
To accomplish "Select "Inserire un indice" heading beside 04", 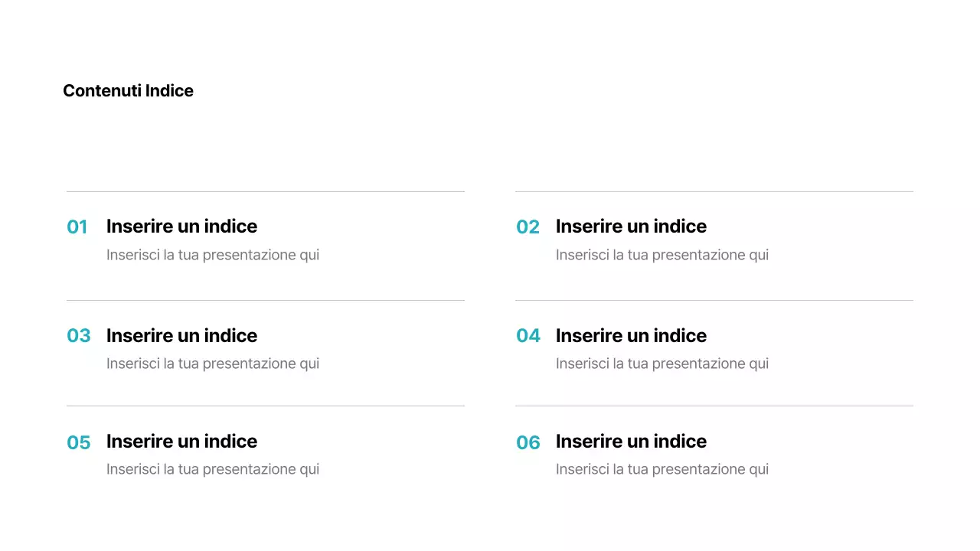I will (x=631, y=336).
